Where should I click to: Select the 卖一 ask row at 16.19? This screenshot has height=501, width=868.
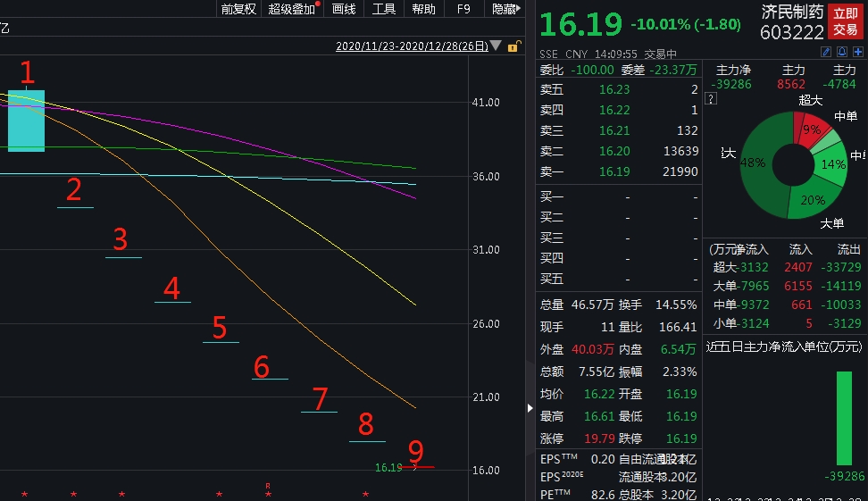618,171
